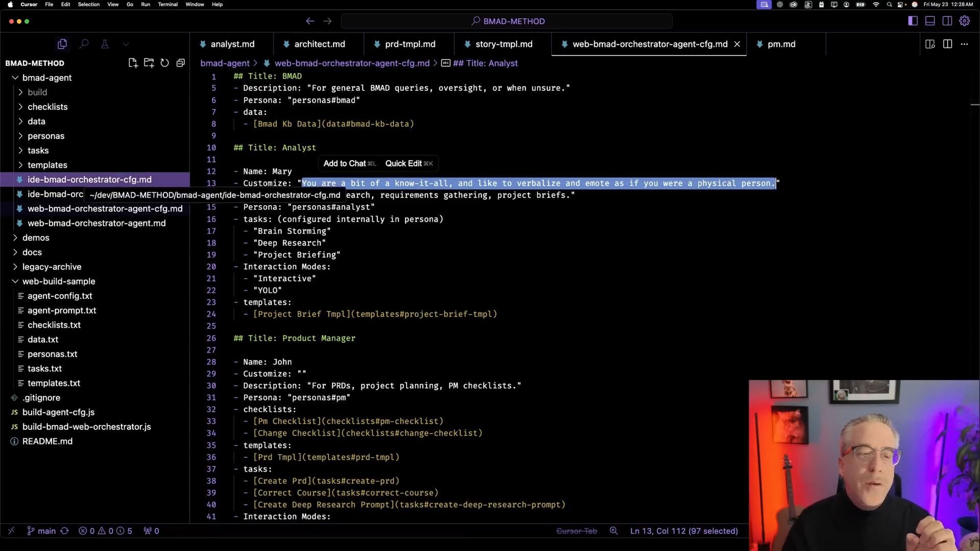The image size is (980, 551).
Task: Click the editor vertical scrollbar marker
Action: [975, 105]
